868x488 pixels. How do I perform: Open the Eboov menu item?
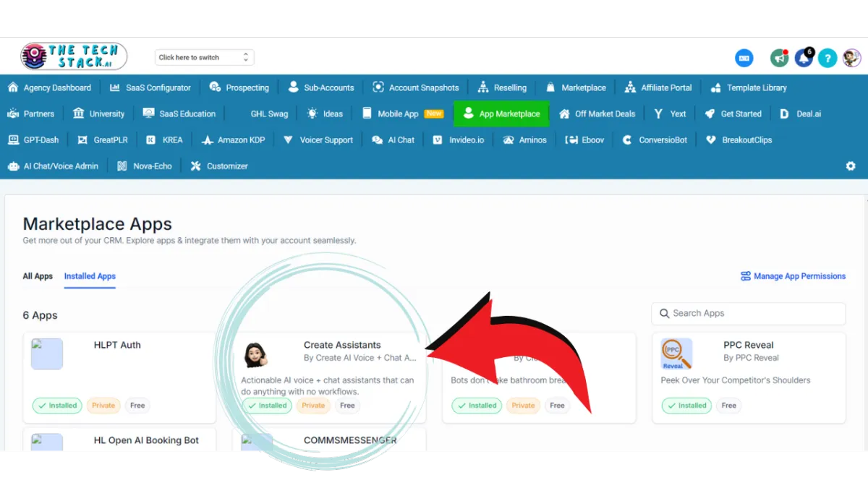click(x=584, y=140)
